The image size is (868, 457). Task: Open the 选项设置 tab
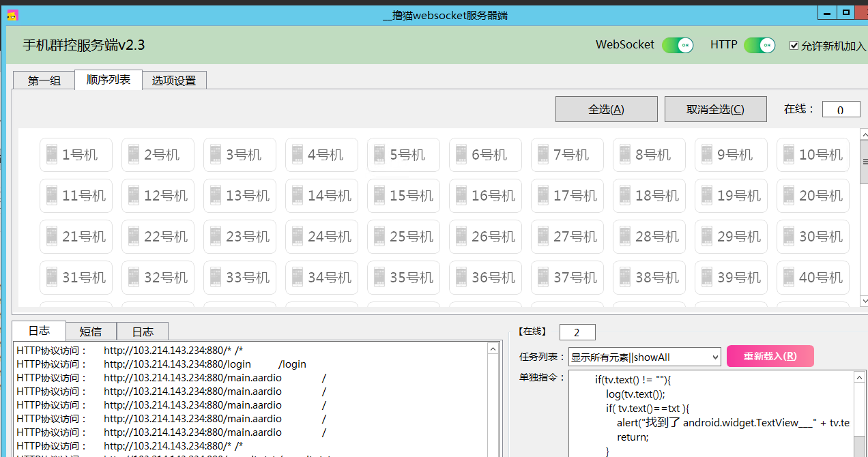(174, 80)
